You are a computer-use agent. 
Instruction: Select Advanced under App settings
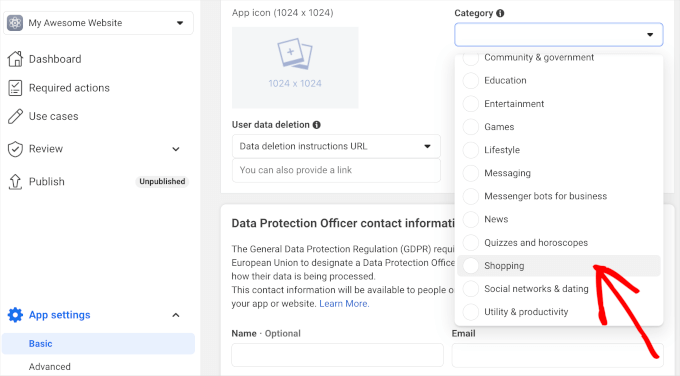click(49, 366)
